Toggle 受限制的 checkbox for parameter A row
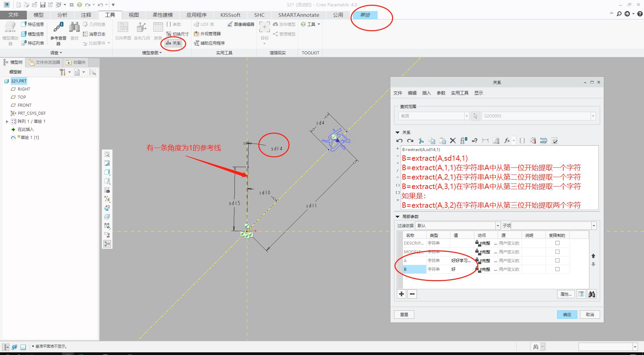Viewport: 644px width, 355px height. (x=557, y=260)
